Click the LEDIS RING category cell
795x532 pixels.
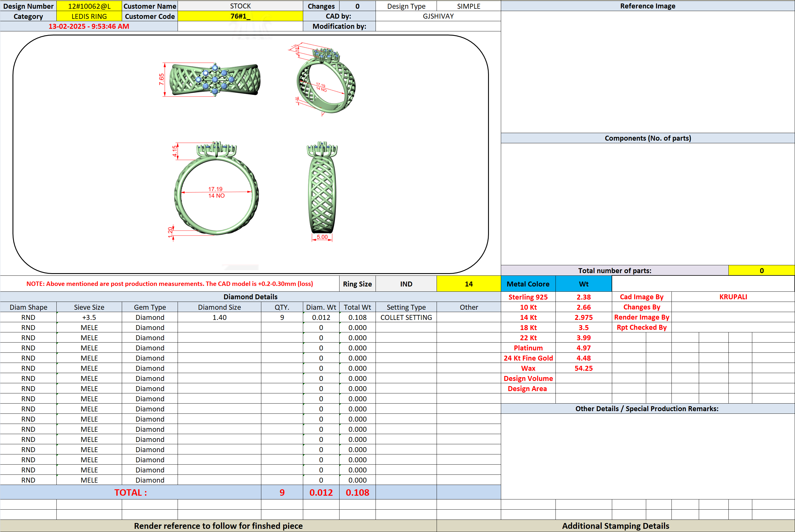89,16
